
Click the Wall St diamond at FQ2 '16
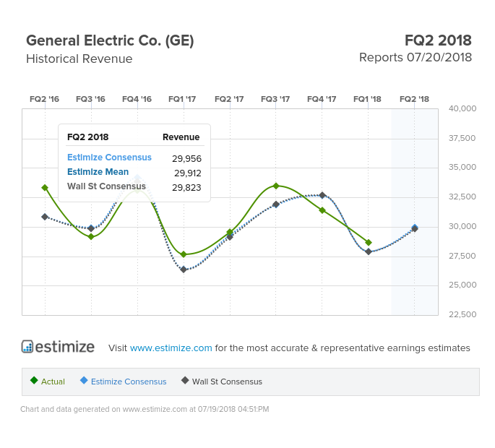point(45,217)
